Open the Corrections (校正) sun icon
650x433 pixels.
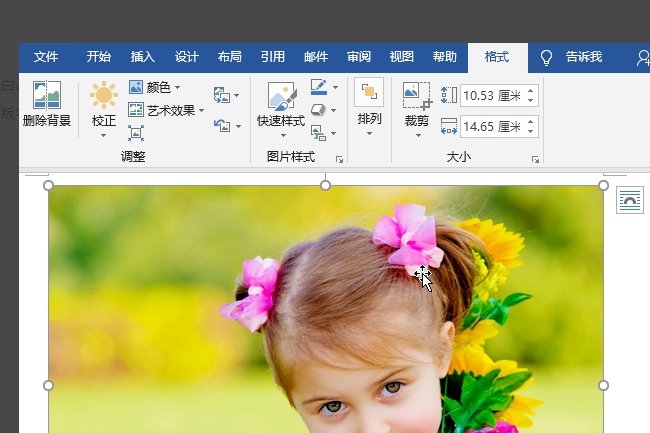click(104, 95)
